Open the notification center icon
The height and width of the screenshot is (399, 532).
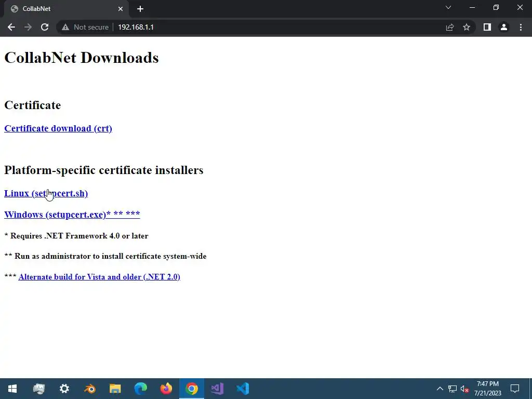click(x=515, y=389)
